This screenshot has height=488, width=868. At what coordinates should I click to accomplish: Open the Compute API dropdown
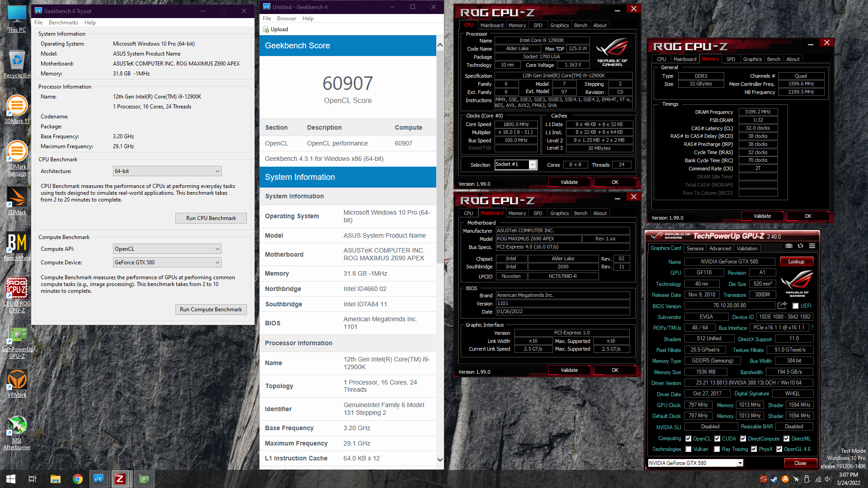coord(167,249)
